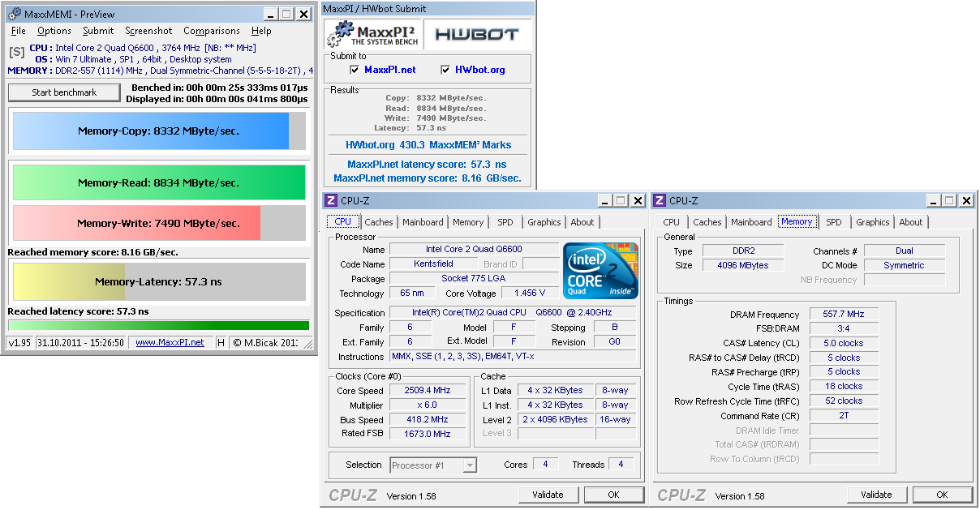Screen dimensions: 980x510
Task: Select SPD tab in the CPU-Z memory timings window
Action: tap(834, 222)
